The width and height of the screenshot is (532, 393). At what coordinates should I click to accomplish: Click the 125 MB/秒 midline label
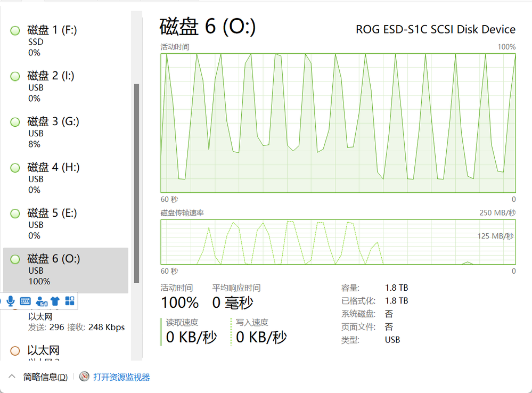point(495,236)
